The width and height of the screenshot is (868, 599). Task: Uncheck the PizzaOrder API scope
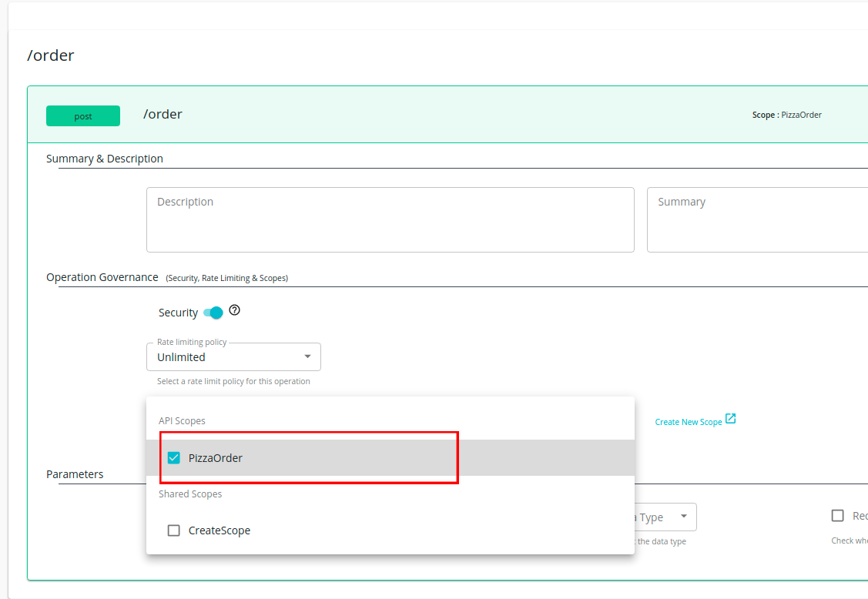173,457
